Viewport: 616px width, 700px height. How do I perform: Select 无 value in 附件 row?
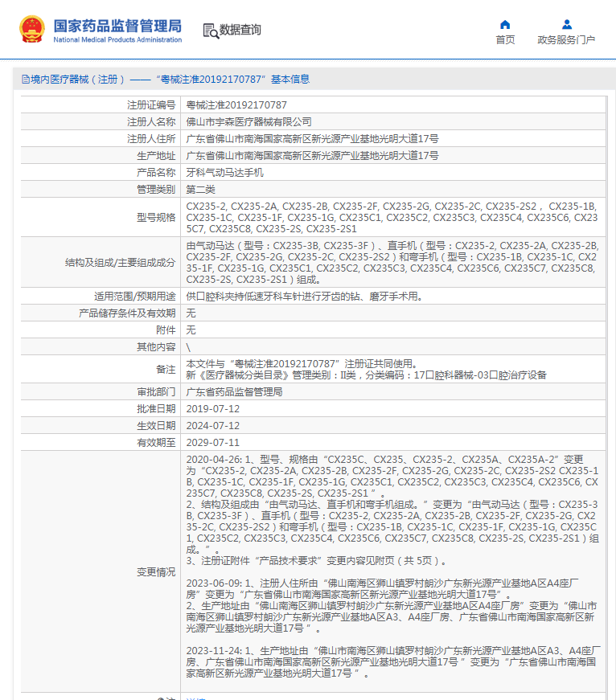[x=191, y=330]
